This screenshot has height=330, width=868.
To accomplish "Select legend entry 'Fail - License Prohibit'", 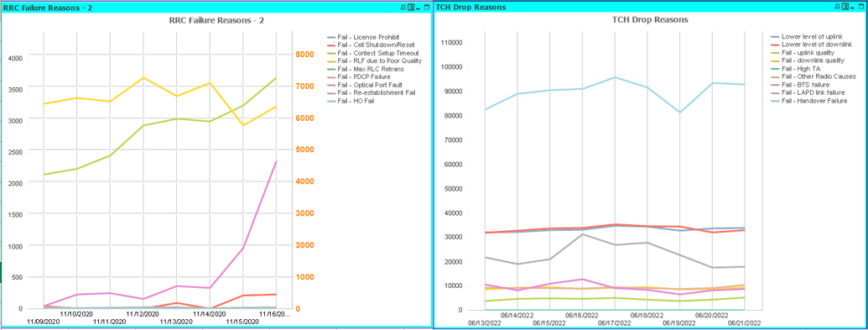I will point(363,37).
